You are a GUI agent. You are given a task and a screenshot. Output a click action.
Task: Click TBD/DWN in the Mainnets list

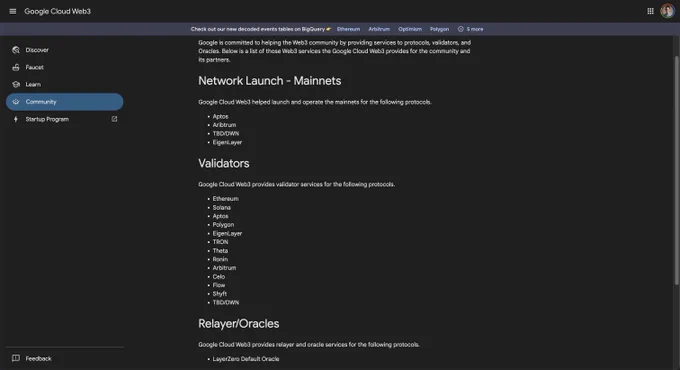(x=226, y=134)
